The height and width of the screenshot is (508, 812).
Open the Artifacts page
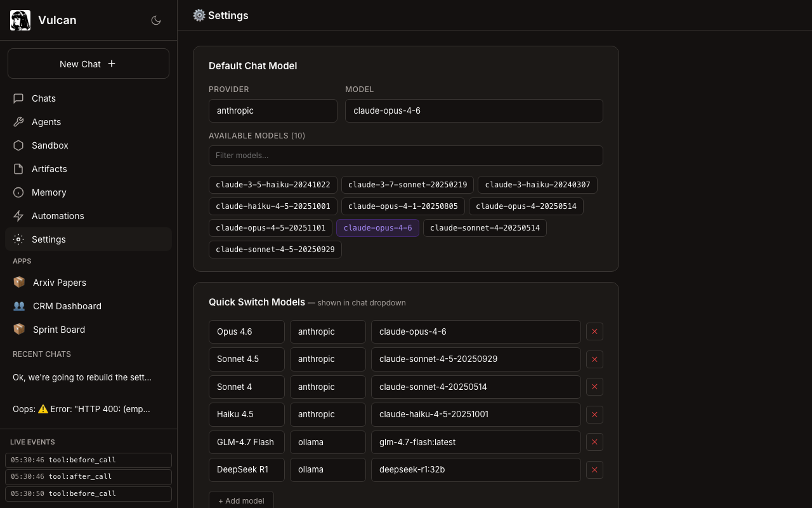(x=49, y=169)
